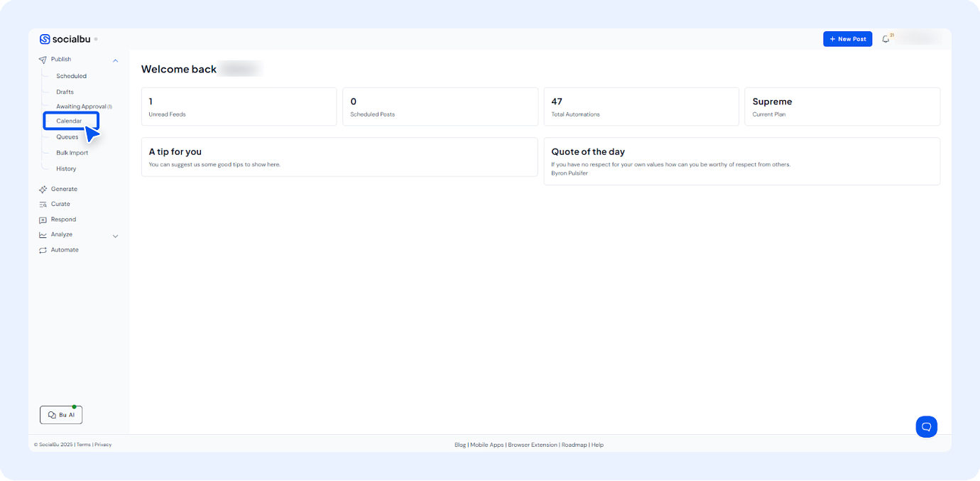Open the Browser Extension footer link

coord(533,445)
